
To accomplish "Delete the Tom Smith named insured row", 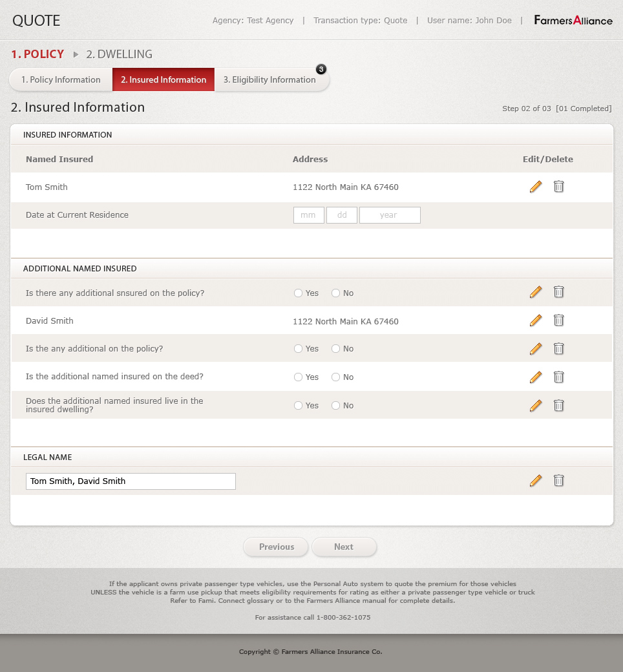I will [558, 187].
